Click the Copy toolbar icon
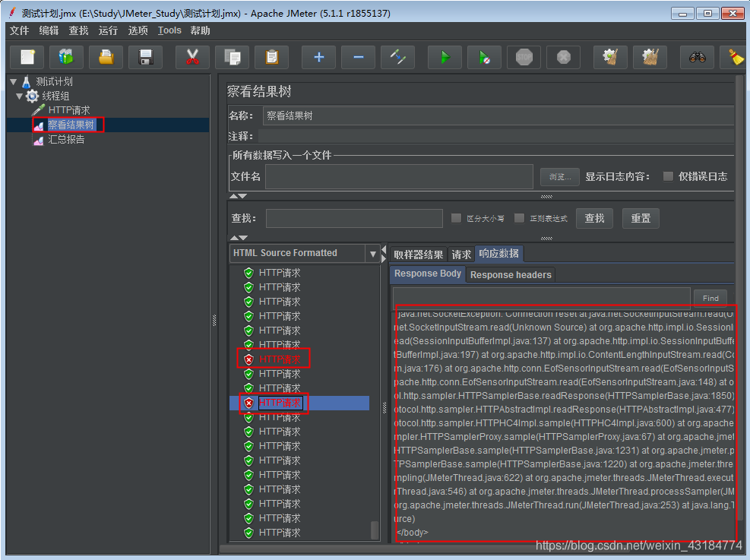Screen dimensions: 750x560 (232, 58)
